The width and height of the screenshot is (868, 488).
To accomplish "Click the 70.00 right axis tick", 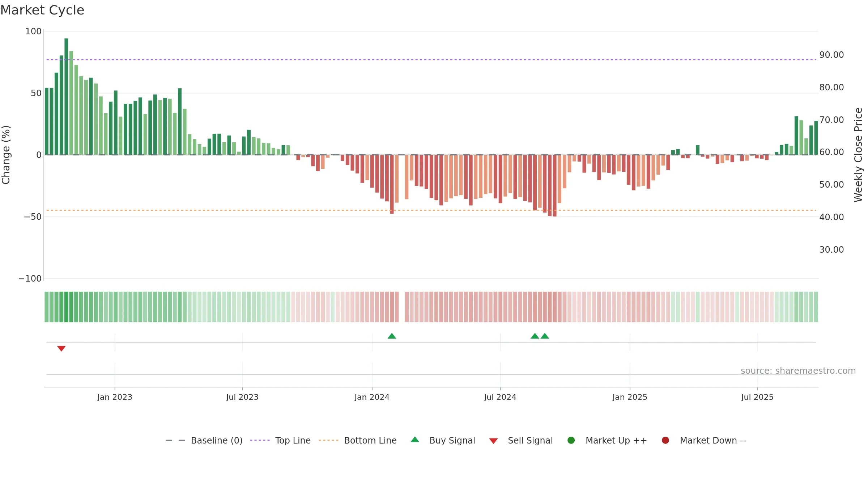I will tap(831, 120).
